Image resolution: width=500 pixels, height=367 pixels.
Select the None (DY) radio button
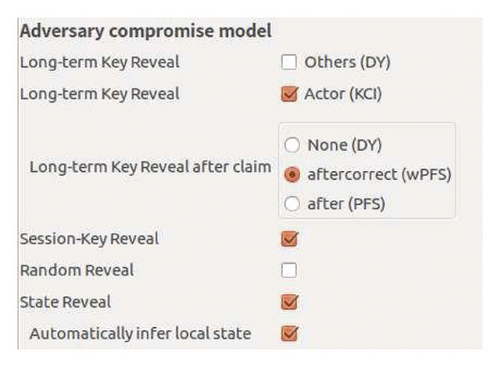(x=292, y=145)
